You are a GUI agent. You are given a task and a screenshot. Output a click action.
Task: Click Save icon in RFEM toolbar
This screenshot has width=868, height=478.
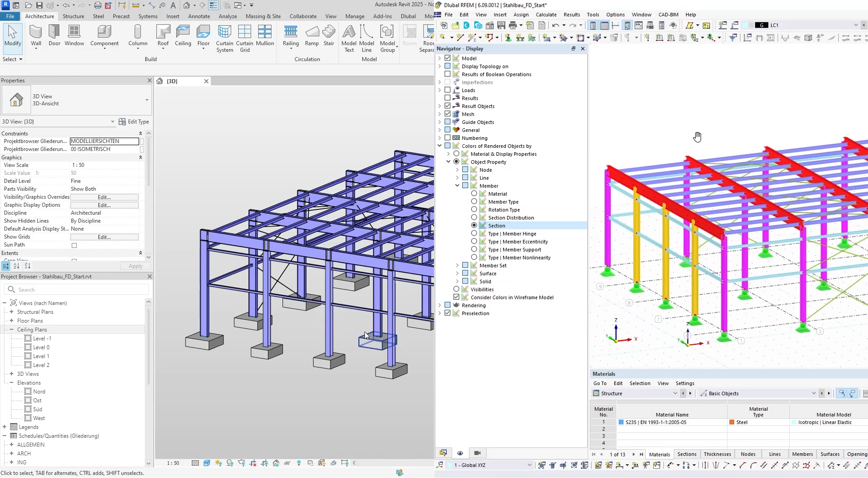pyautogui.click(x=501, y=25)
